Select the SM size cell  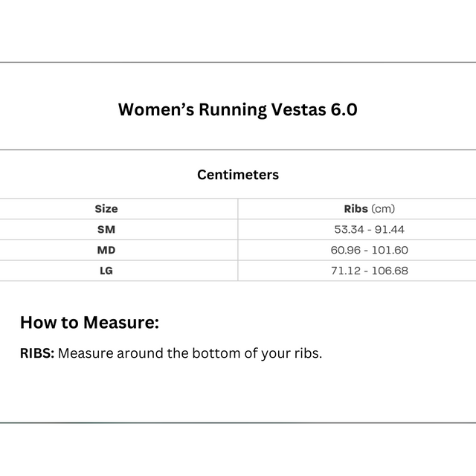coord(106,230)
